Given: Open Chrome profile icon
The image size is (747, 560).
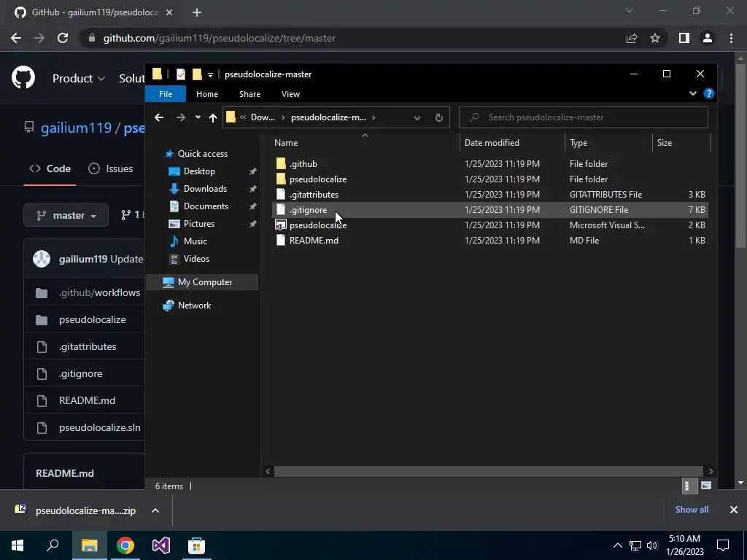Looking at the screenshot, I should point(708,38).
